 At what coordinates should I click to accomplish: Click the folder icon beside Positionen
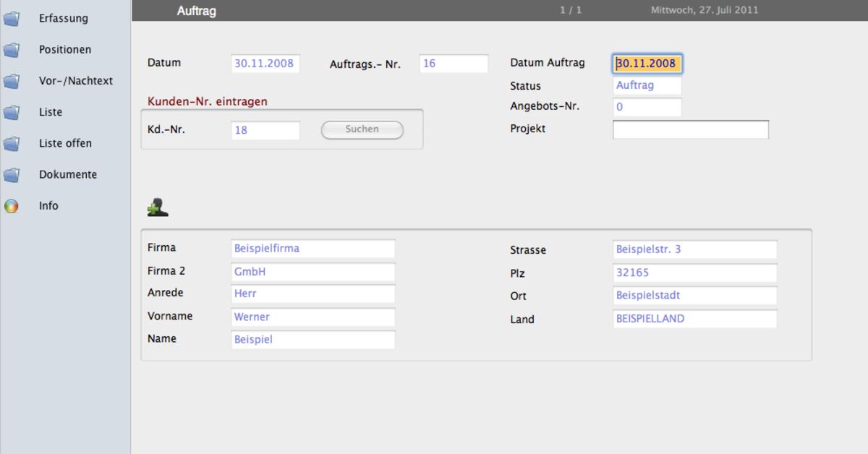coord(11,50)
